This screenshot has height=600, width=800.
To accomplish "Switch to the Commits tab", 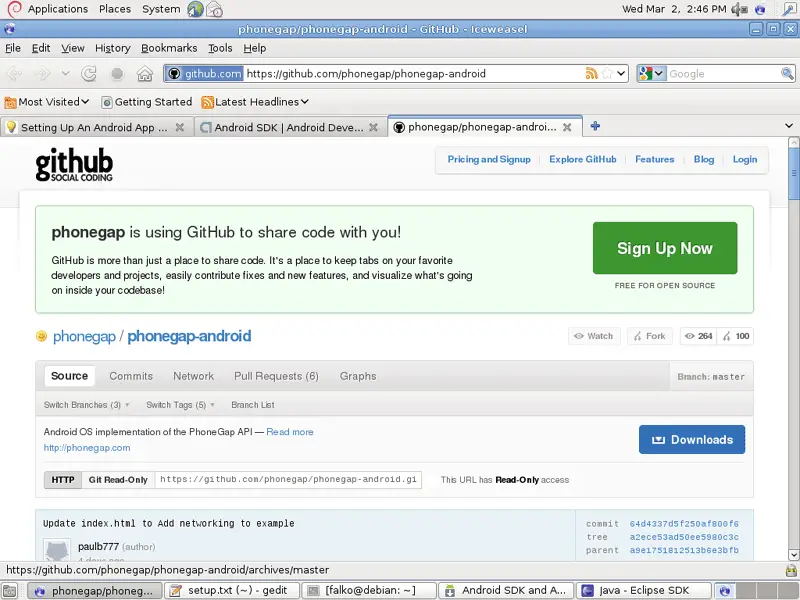I will pyautogui.click(x=131, y=376).
